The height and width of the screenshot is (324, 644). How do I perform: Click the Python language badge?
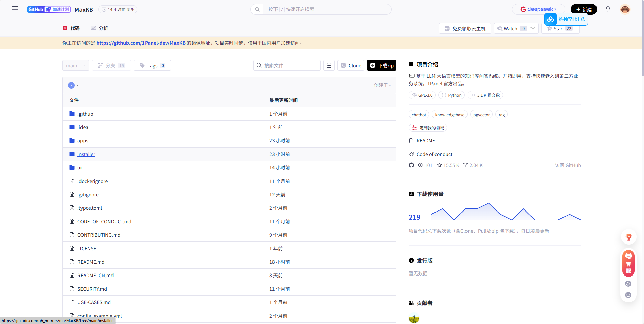pos(452,95)
